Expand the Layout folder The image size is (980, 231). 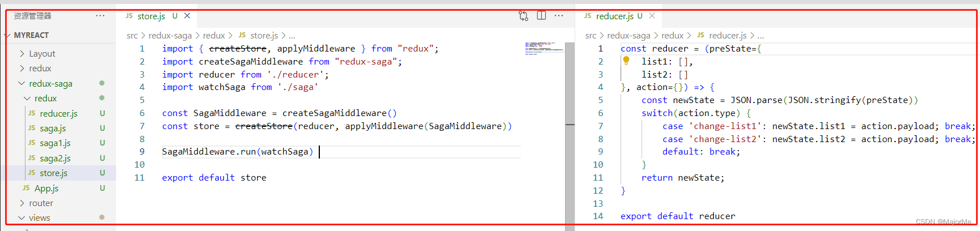click(x=42, y=54)
